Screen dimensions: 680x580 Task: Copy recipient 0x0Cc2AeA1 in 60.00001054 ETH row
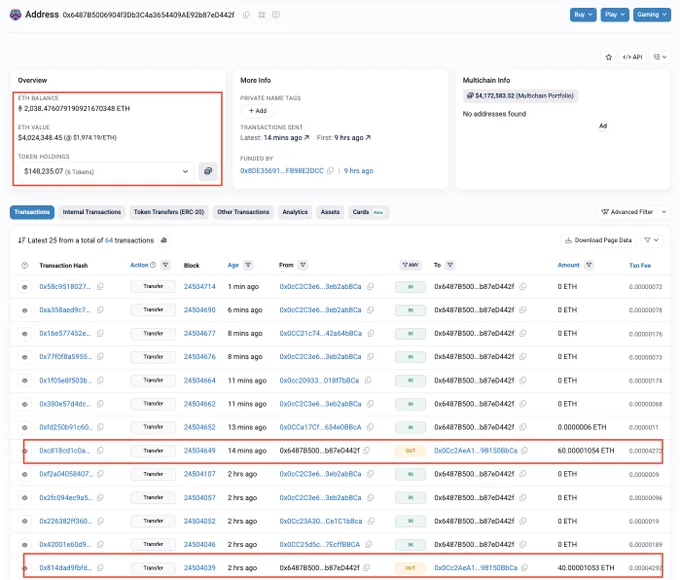[524, 450]
